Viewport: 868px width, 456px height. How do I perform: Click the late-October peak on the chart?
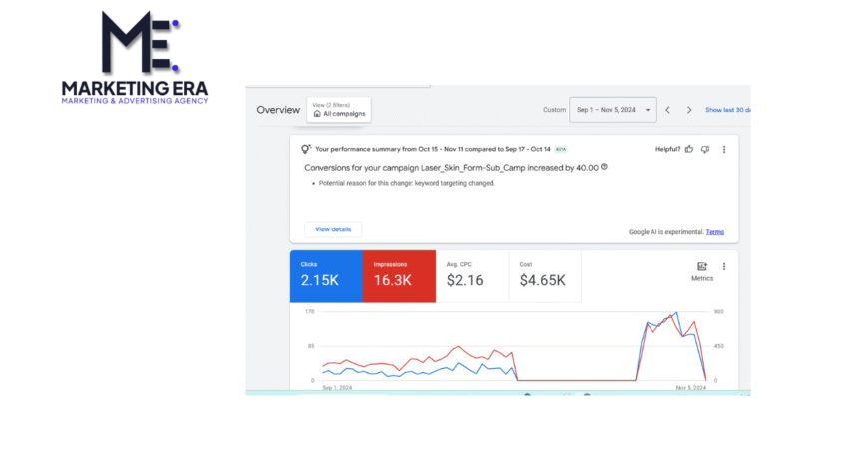pos(677,314)
